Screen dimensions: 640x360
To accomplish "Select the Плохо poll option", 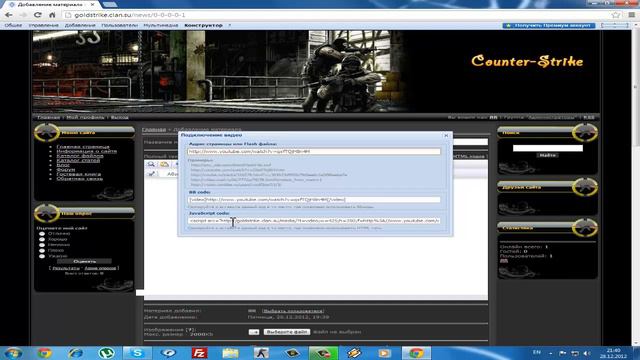I will [42, 250].
